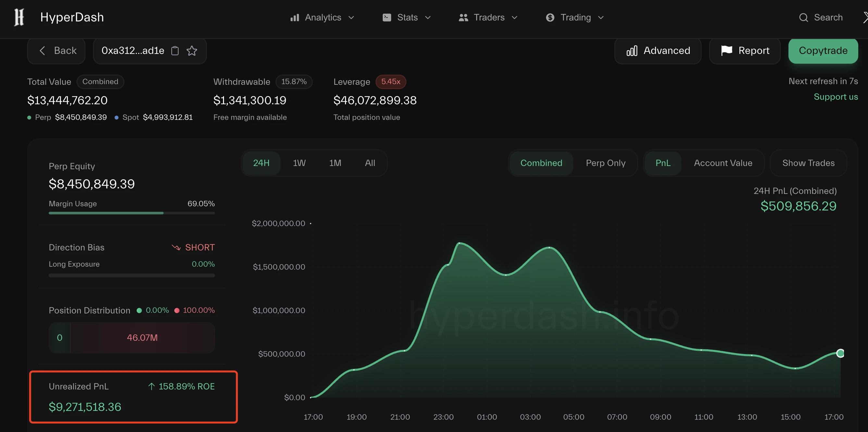Open Search with the magnifier icon

point(804,17)
